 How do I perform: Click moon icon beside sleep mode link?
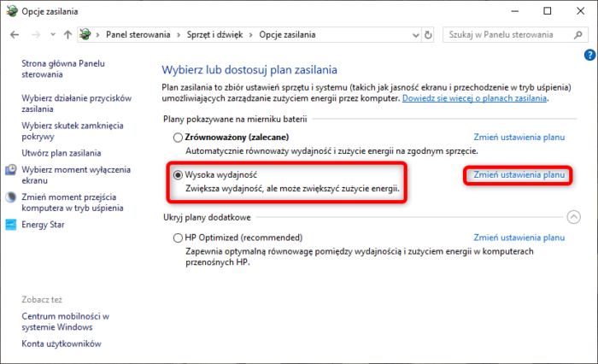pyautogui.click(x=11, y=197)
